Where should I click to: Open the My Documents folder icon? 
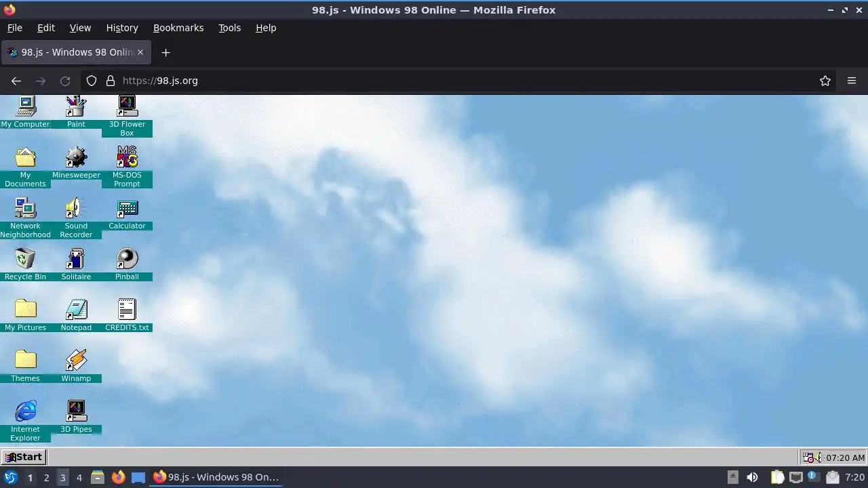tap(25, 167)
